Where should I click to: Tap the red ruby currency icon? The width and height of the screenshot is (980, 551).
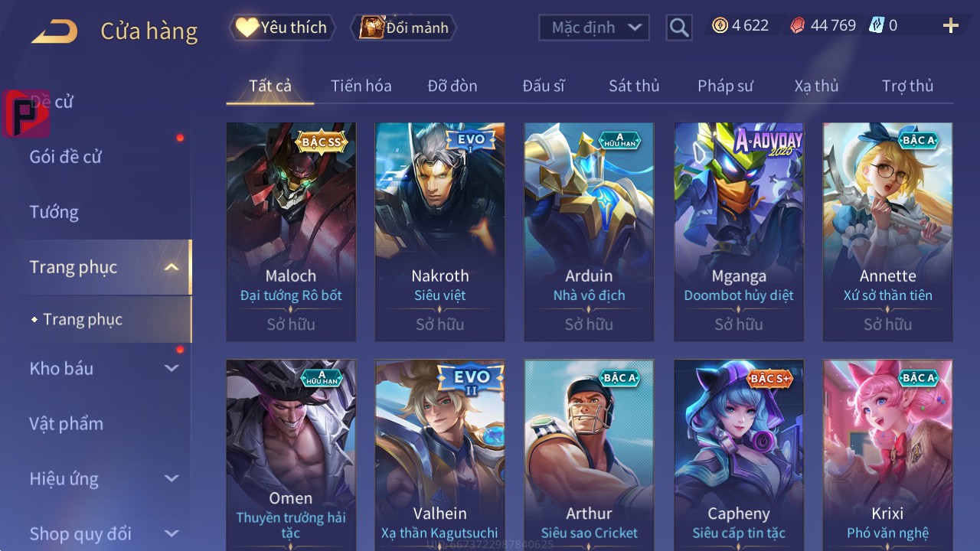tap(798, 26)
